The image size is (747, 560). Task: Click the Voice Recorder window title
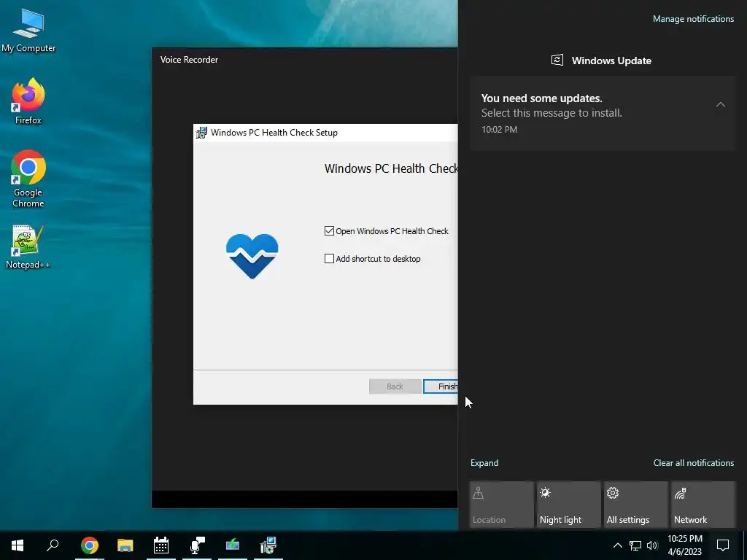click(189, 60)
